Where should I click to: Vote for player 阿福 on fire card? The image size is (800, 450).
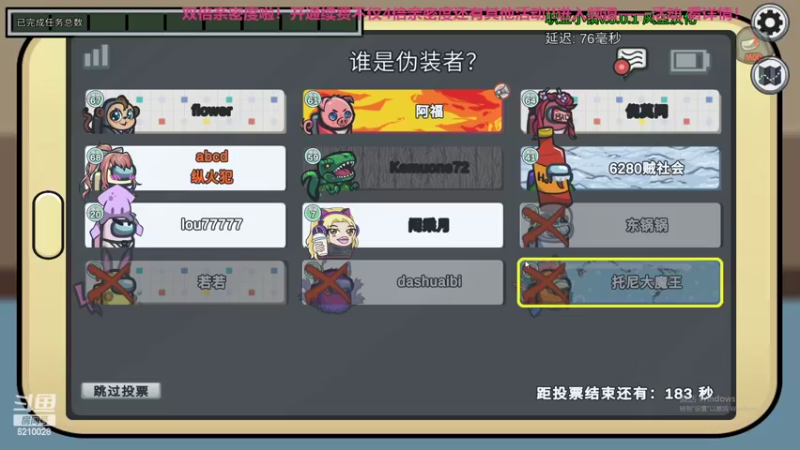[403, 111]
